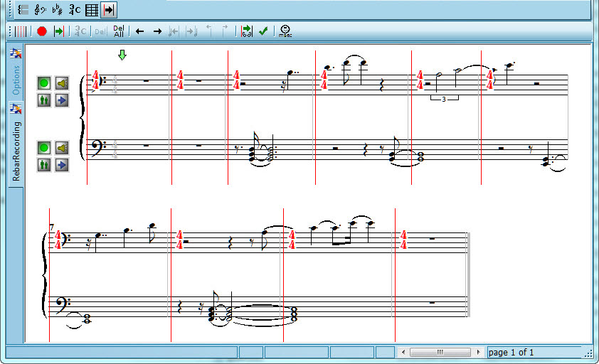Toggle the bottom staff speaker button
Image resolution: width=599 pixels, height=364 pixels.
click(x=62, y=148)
